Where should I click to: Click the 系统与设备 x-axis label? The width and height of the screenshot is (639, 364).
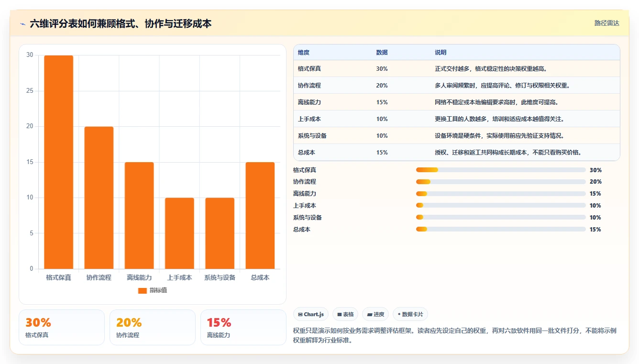point(220,277)
